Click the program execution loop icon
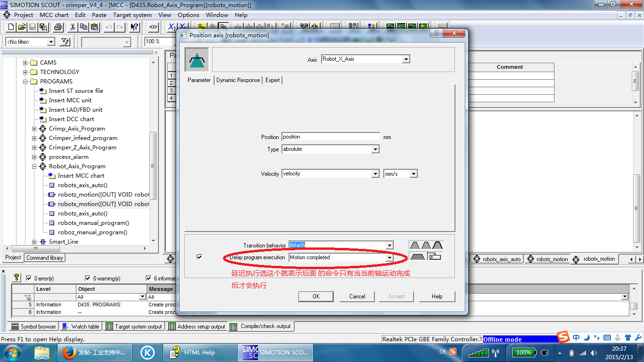644x362 pixels. pyautogui.click(x=435, y=256)
